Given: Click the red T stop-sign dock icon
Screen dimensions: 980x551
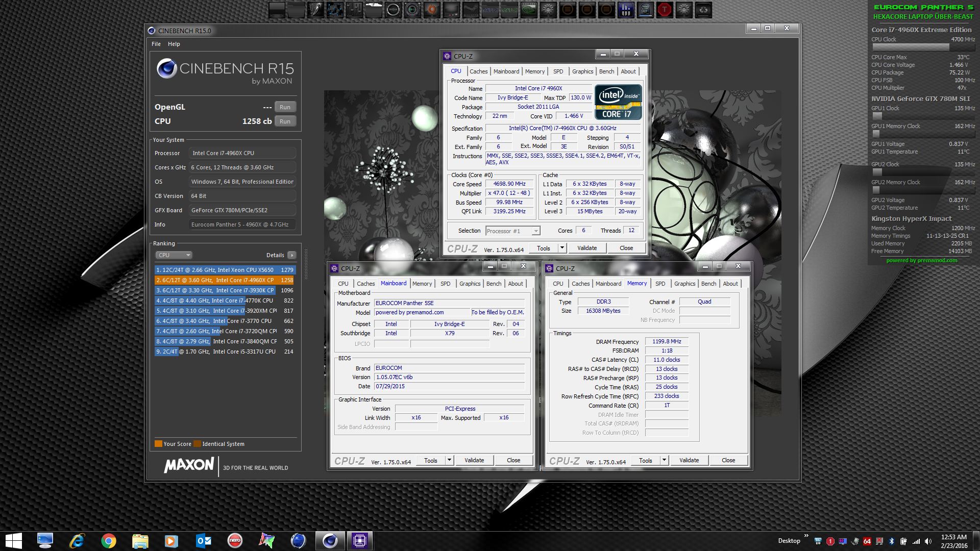Looking at the screenshot, I should [x=665, y=9].
